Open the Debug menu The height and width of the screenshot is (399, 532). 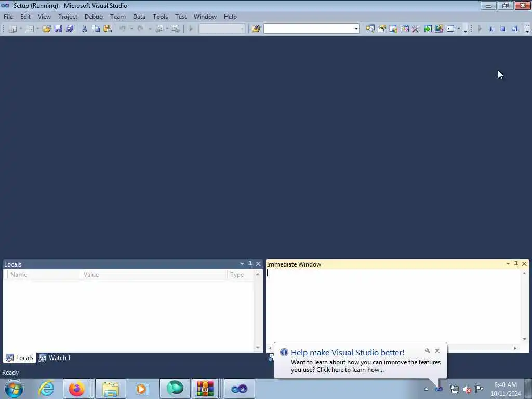pyautogui.click(x=94, y=17)
